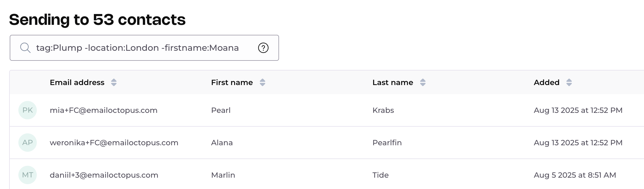
Task: Click the Aug 5 2025 added date
Action: pos(575,175)
